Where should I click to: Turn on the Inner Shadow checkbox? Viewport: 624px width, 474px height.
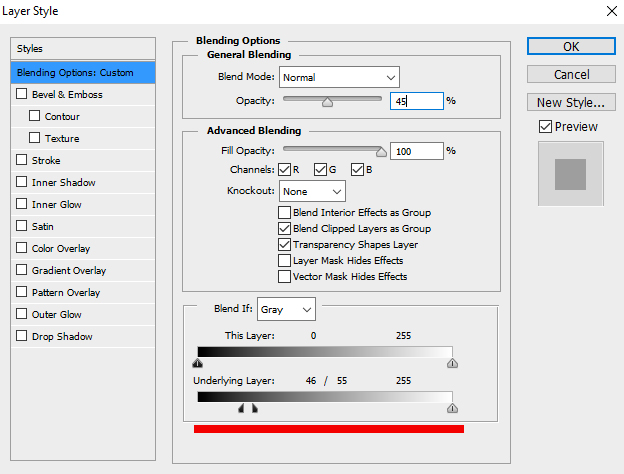21,182
